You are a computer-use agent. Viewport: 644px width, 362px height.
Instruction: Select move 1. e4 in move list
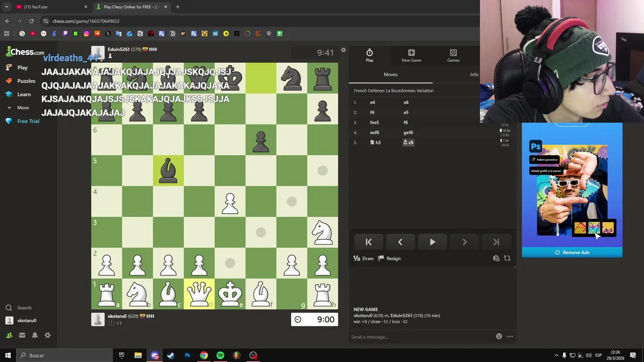(372, 103)
